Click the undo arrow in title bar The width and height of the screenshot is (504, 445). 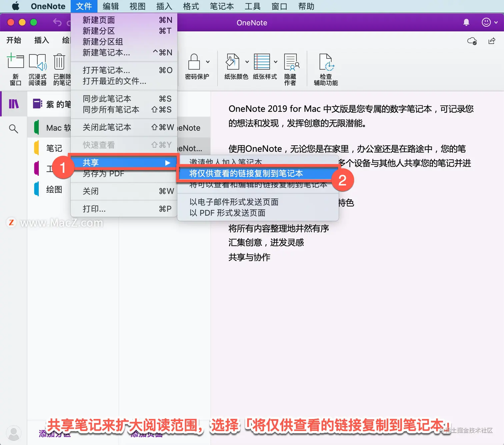point(57,22)
